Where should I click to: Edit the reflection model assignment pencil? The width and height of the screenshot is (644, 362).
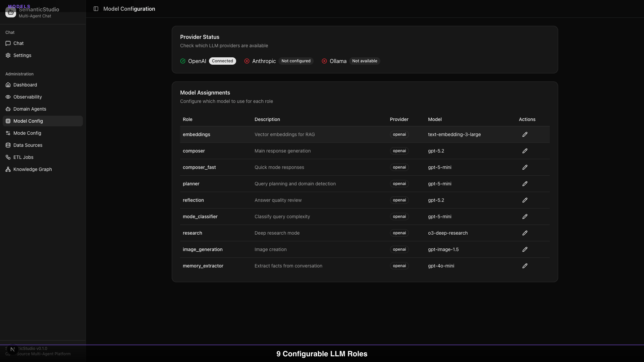525,200
